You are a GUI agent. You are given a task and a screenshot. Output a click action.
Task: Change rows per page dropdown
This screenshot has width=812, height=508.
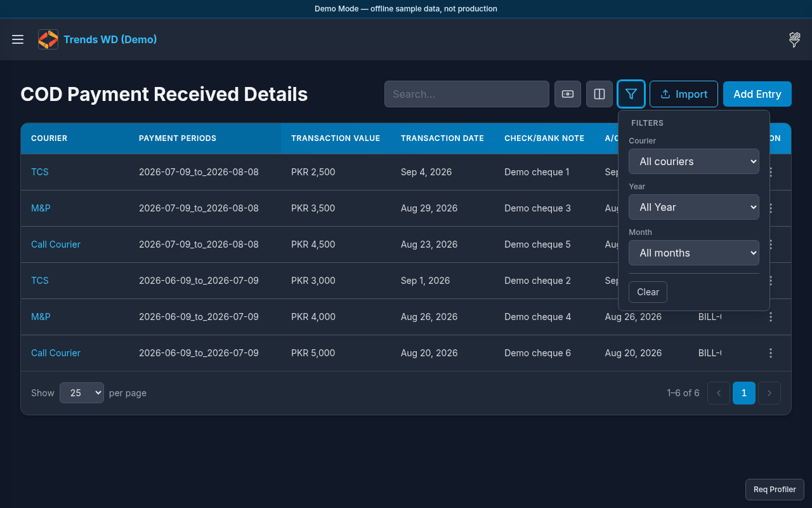click(82, 393)
